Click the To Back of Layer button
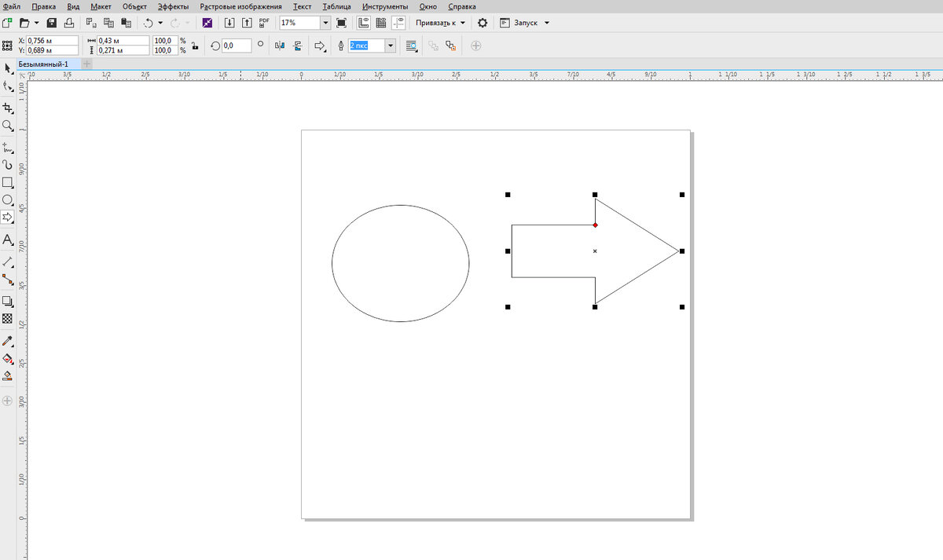The image size is (943, 560). [x=450, y=46]
